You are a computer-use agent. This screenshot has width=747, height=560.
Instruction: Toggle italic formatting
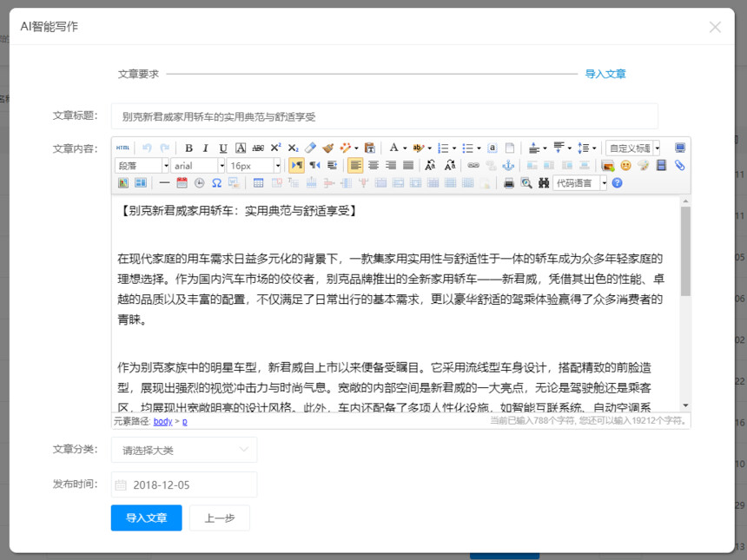point(206,148)
